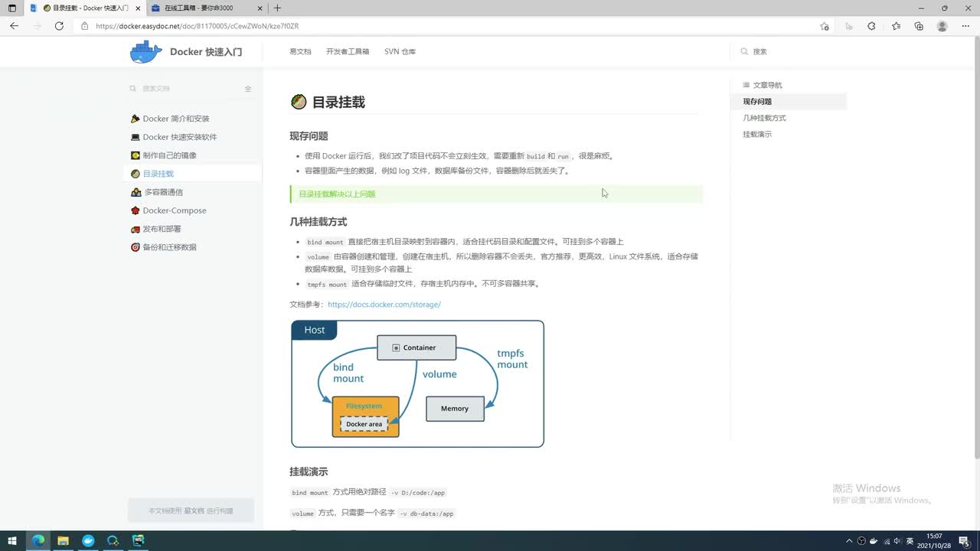The width and height of the screenshot is (980, 551).
Task: Click the 易文档 link in sidebar footer
Action: pyautogui.click(x=194, y=510)
